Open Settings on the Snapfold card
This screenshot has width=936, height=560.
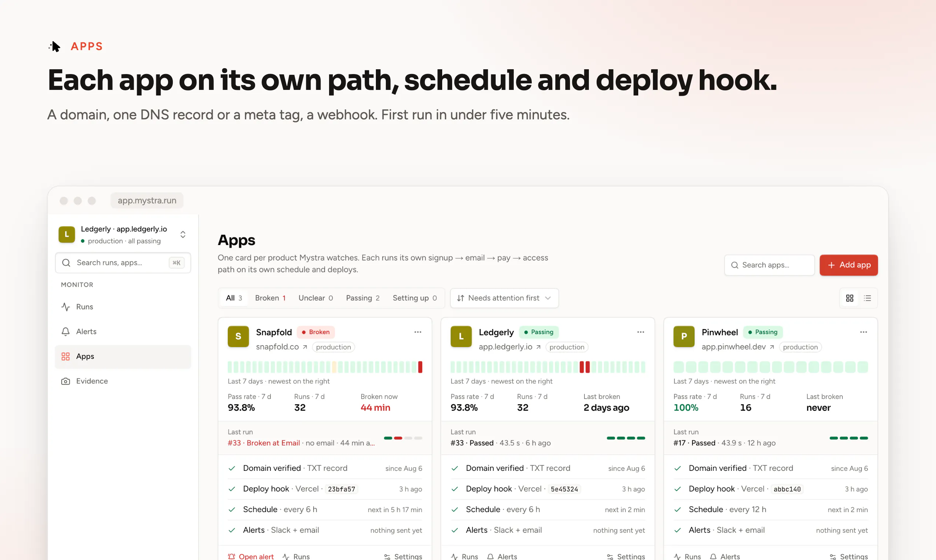(403, 556)
